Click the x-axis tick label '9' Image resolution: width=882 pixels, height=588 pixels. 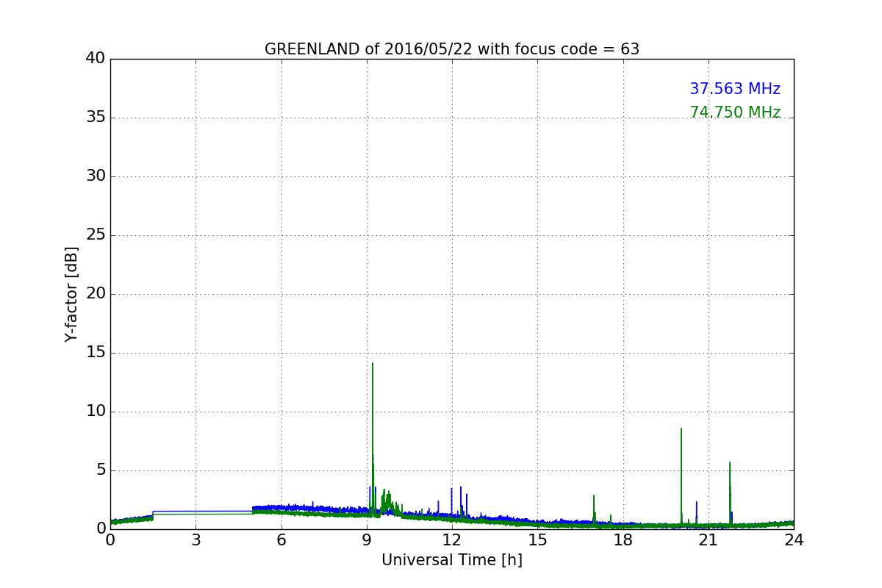pos(367,540)
